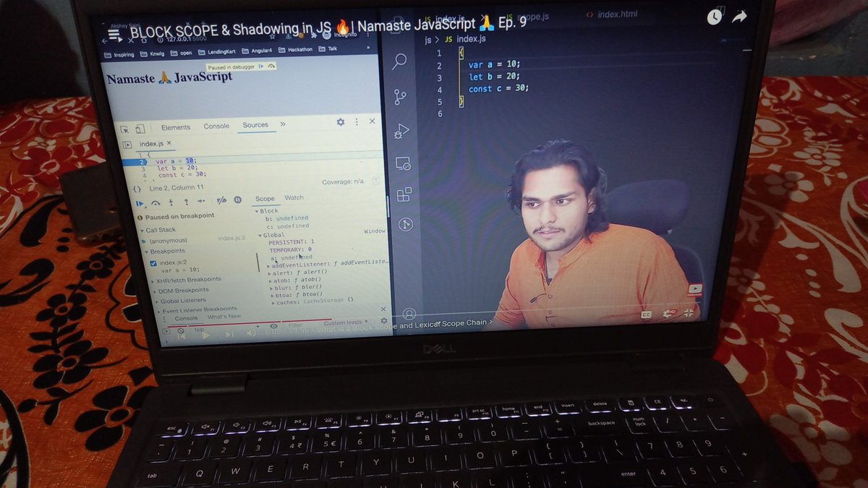Image resolution: width=868 pixels, height=488 pixels.
Task: Toggle console live expression eye icon
Action: 274,326
